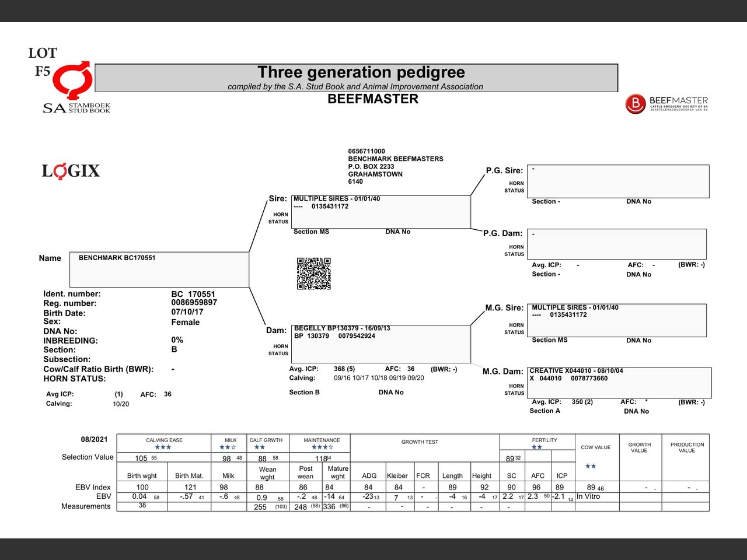Click the M.G. Dam box CREATIVE X044010

point(619,383)
